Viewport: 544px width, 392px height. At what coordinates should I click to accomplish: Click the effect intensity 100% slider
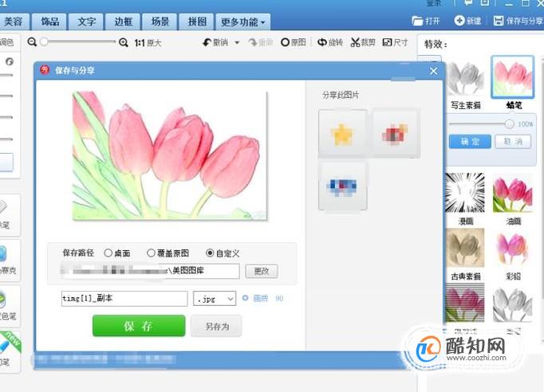click(x=479, y=123)
